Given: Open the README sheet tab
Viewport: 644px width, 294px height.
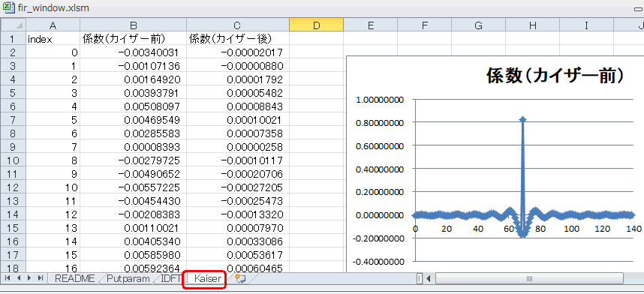Looking at the screenshot, I should (x=74, y=279).
